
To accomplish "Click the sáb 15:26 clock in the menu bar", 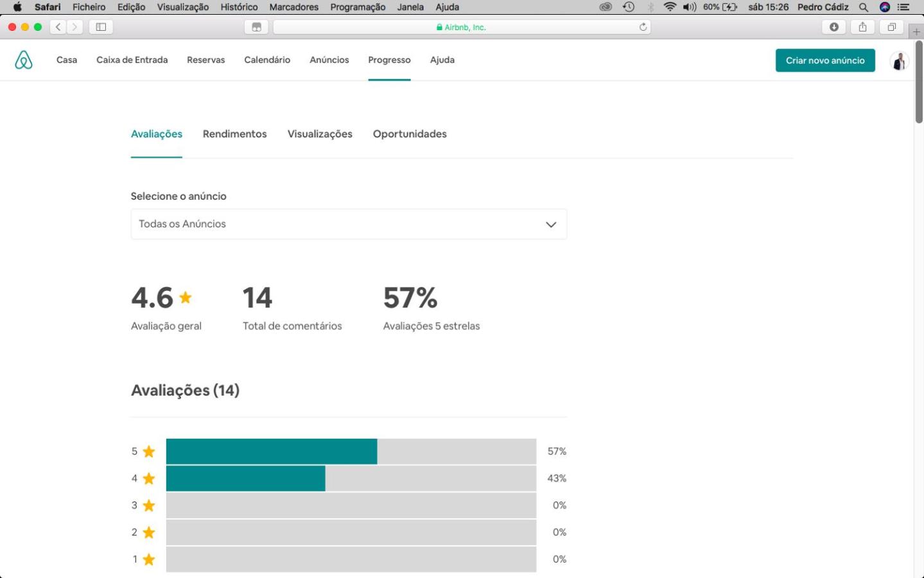I will click(768, 7).
